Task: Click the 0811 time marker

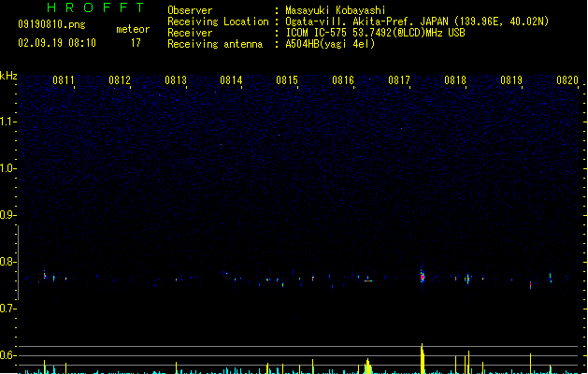Action: pos(63,80)
